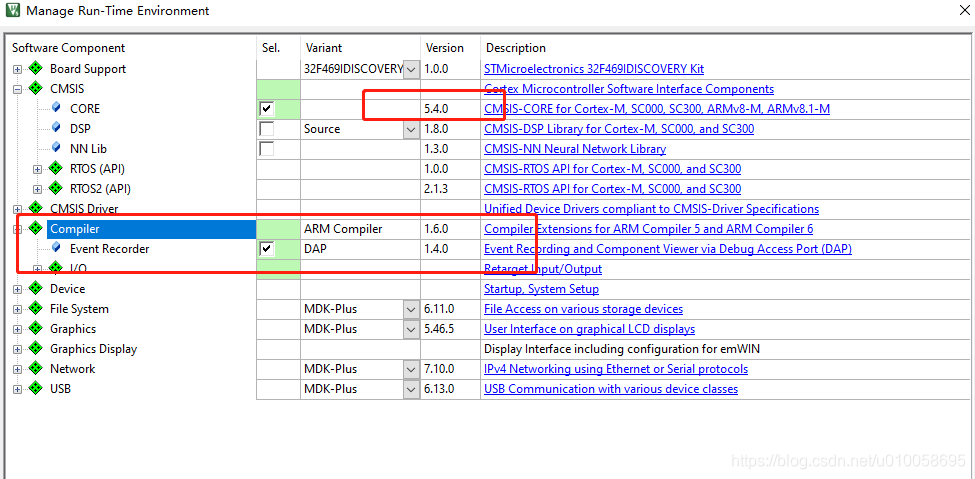Image resolution: width=975 pixels, height=479 pixels.
Task: Click the CORE blue component icon
Action: pyautogui.click(x=56, y=108)
